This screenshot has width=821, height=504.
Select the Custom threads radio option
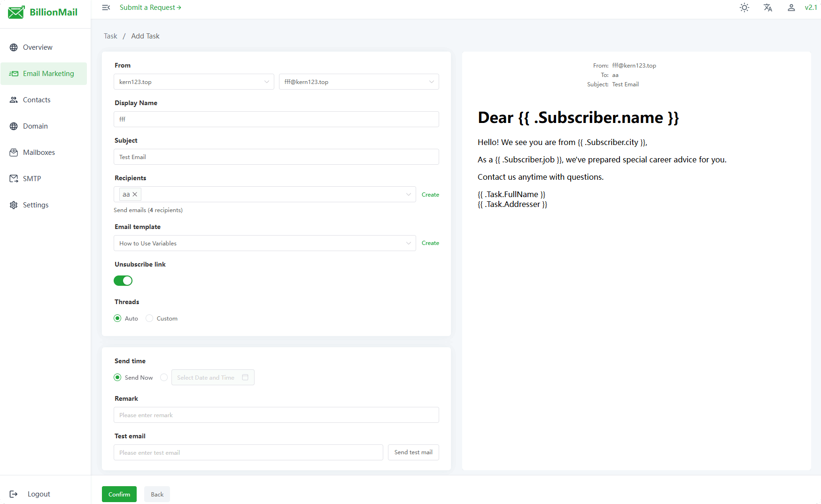pyautogui.click(x=149, y=318)
